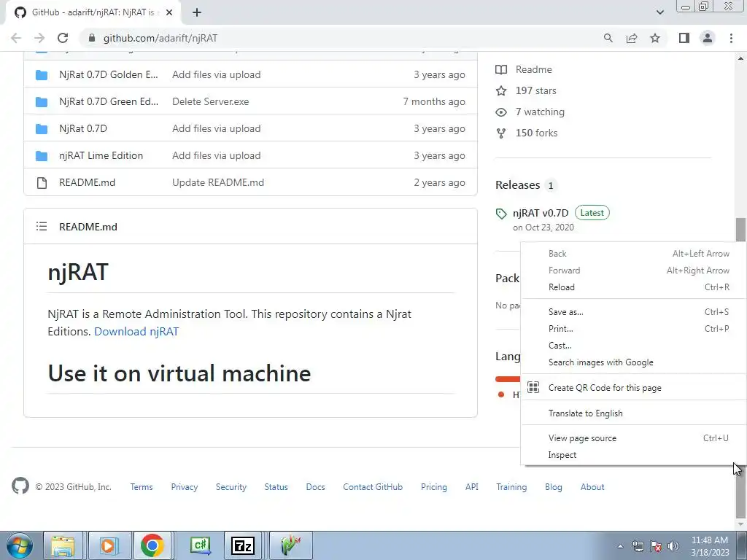
Task: Click the Privacy footer link
Action: pyautogui.click(x=185, y=487)
